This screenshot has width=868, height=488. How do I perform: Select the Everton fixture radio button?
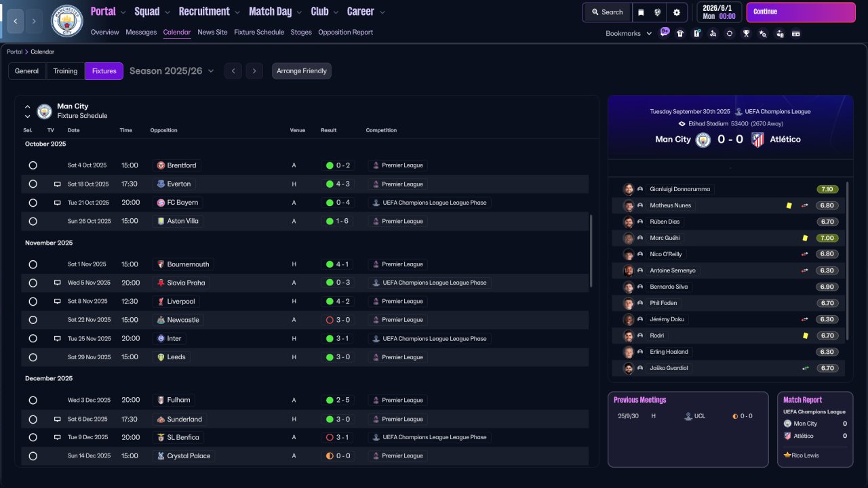tap(33, 184)
